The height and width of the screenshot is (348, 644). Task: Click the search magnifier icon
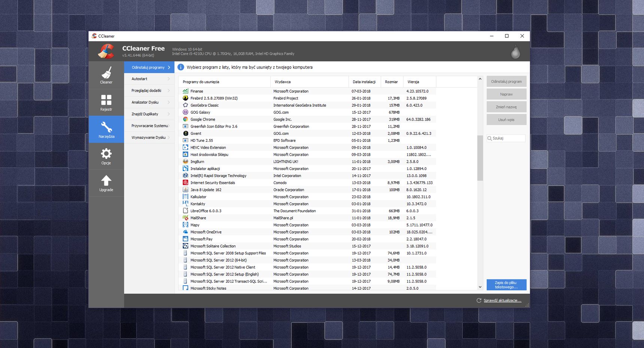tap(489, 138)
